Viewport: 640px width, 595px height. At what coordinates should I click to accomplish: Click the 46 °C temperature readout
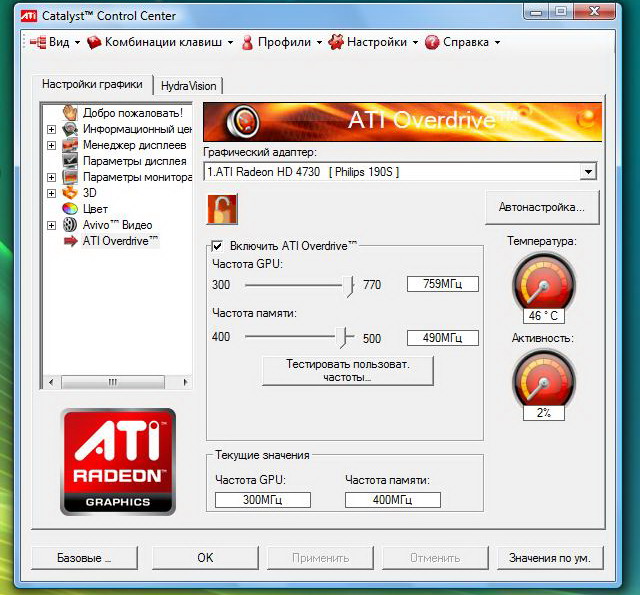click(x=544, y=315)
